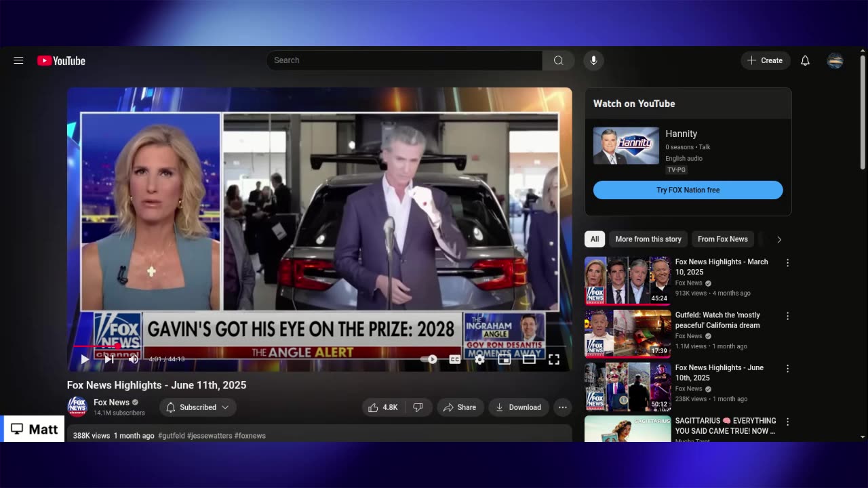Toggle the autoplay switch
The image size is (868, 488).
click(429, 359)
